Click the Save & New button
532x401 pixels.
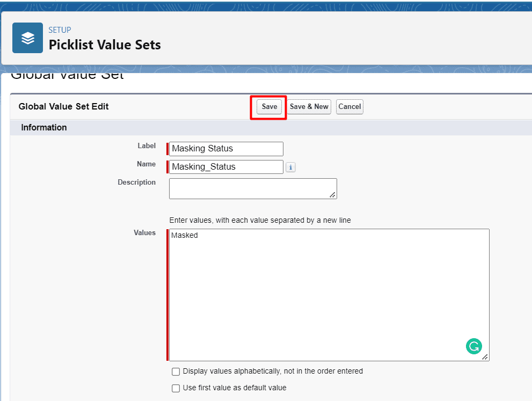coord(309,107)
